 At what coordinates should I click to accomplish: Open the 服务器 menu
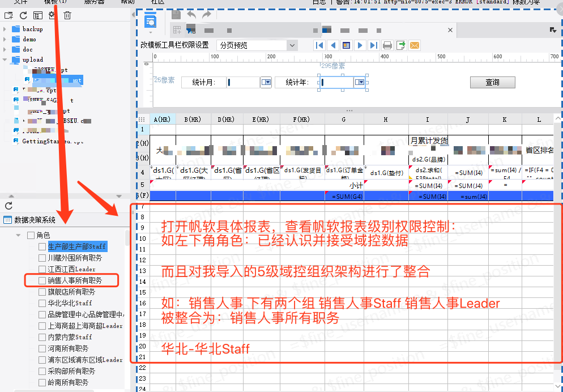tap(94, 2)
